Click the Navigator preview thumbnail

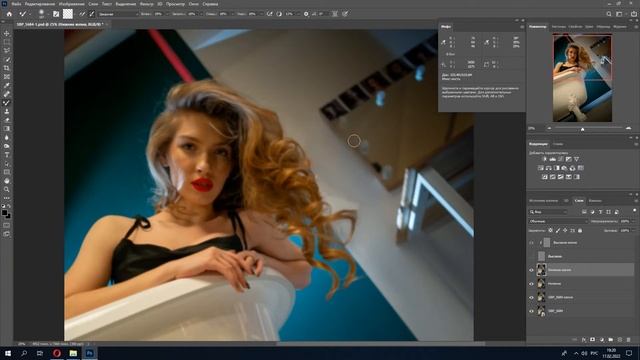tap(582, 78)
